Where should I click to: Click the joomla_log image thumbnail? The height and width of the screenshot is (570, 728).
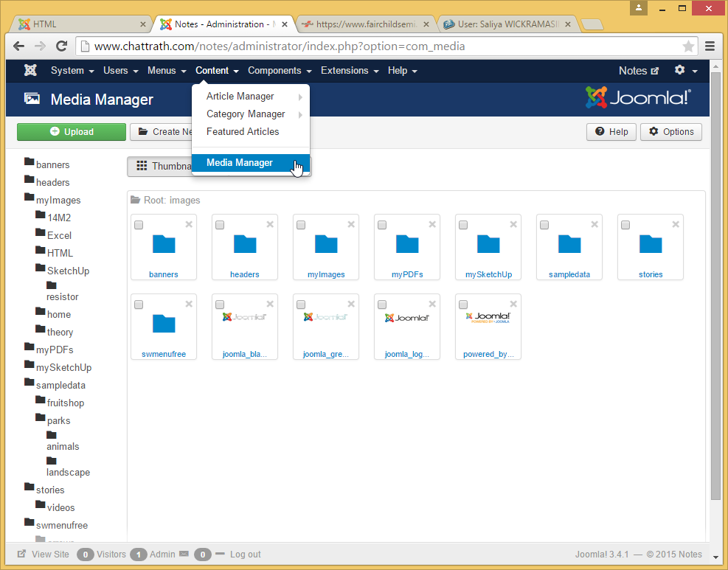pyautogui.click(x=406, y=319)
